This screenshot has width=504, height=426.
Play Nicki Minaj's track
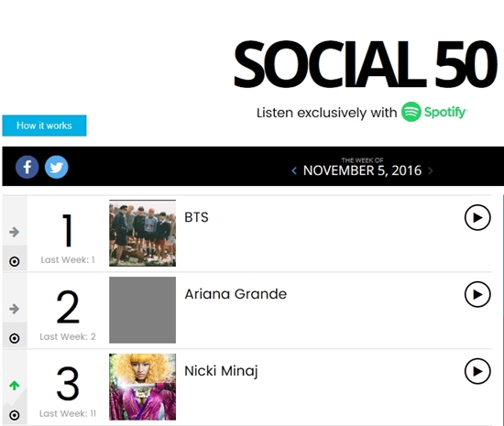pyautogui.click(x=477, y=371)
